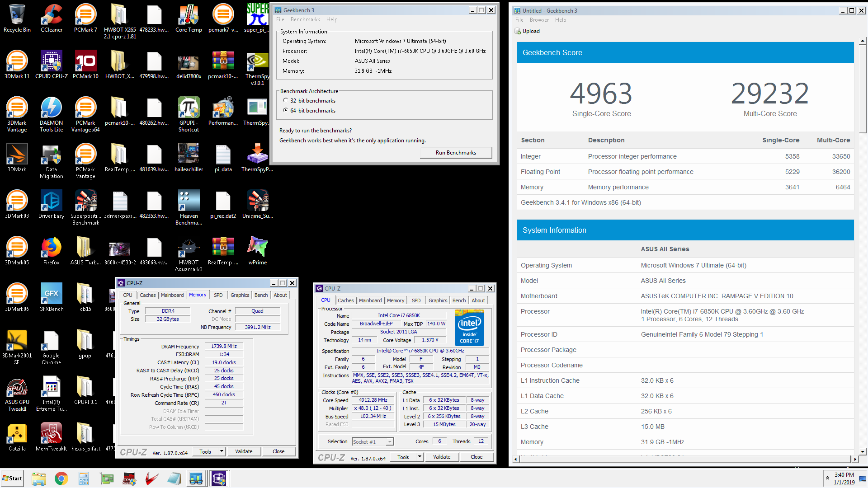
Task: Open the Benchmarks menu in Geekbench 3
Action: (x=305, y=19)
